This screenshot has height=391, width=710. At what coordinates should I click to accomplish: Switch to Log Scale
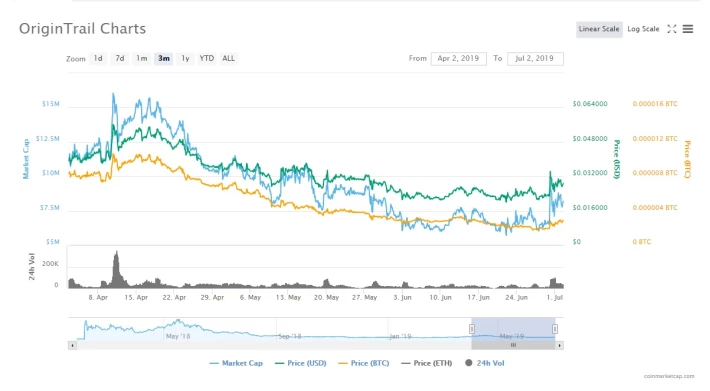pyautogui.click(x=643, y=29)
